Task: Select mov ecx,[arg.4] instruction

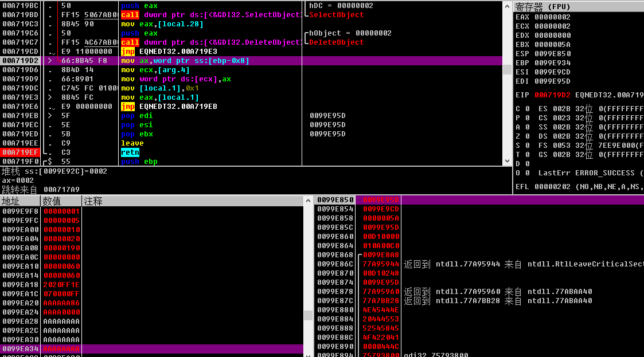Action: pos(155,70)
